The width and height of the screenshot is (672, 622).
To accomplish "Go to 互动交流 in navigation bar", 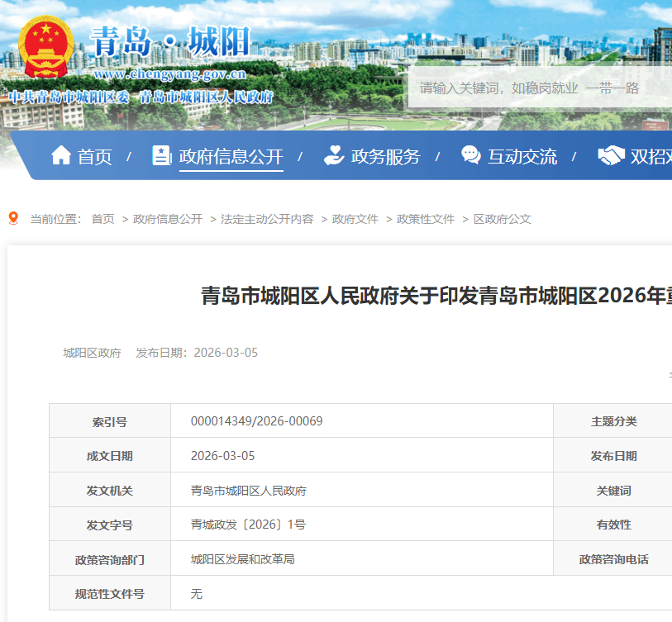I will coord(522,156).
